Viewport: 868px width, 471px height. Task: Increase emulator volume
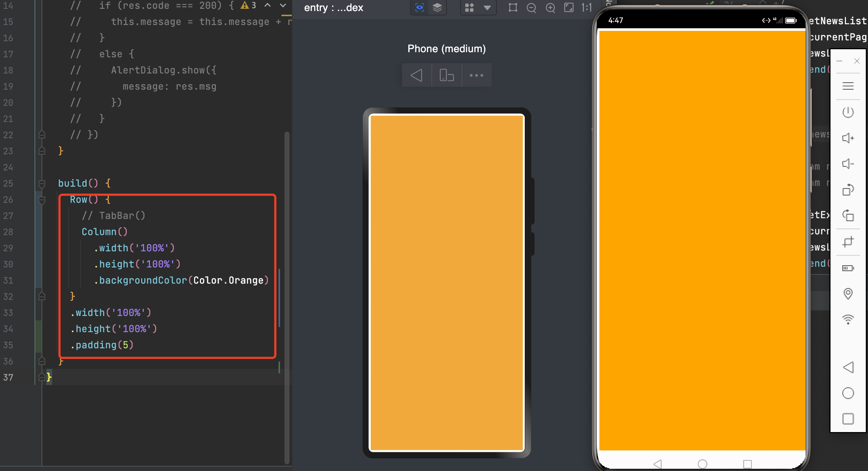coord(848,138)
